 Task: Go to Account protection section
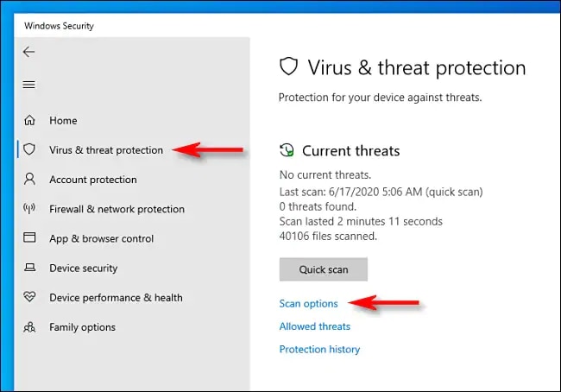pos(92,180)
